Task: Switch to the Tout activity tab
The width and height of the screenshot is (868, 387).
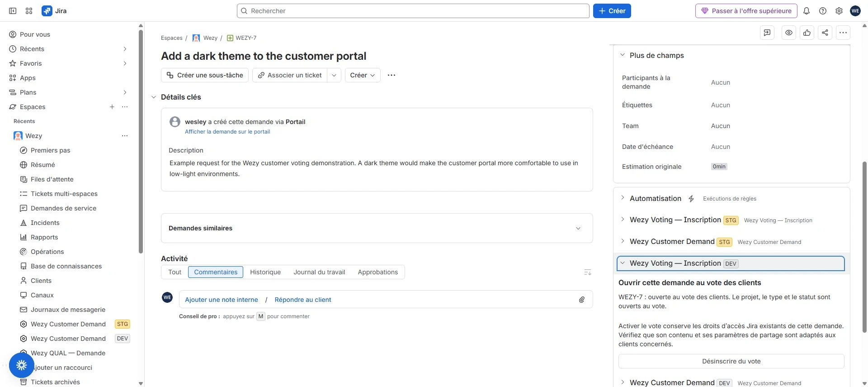Action: click(175, 272)
